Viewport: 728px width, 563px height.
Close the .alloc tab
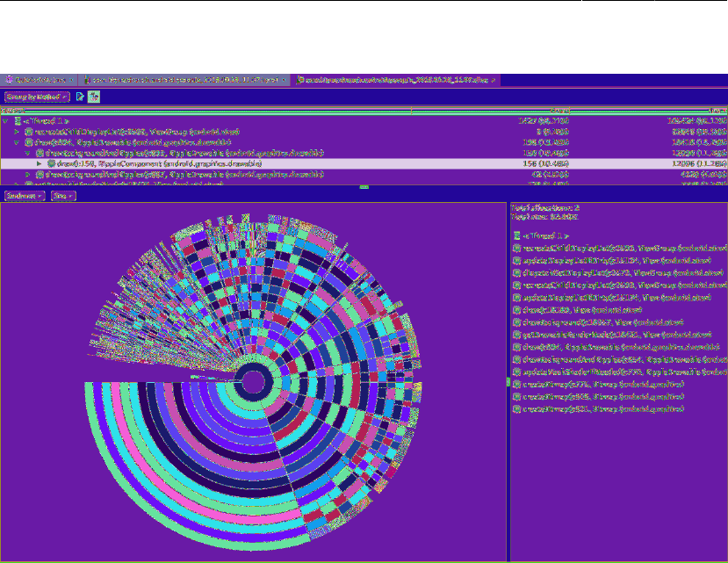(493, 80)
